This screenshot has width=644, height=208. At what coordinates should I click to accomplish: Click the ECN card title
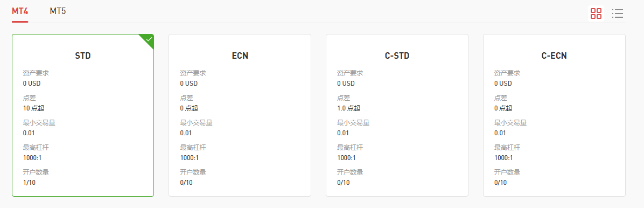[x=240, y=56]
